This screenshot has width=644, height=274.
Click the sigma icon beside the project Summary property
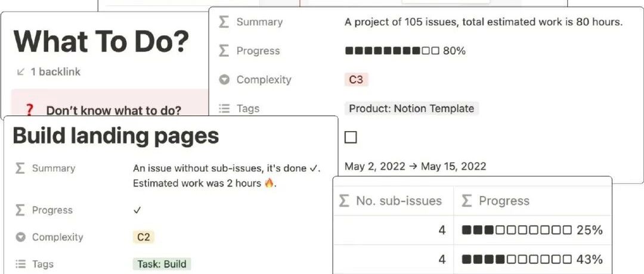tap(224, 21)
